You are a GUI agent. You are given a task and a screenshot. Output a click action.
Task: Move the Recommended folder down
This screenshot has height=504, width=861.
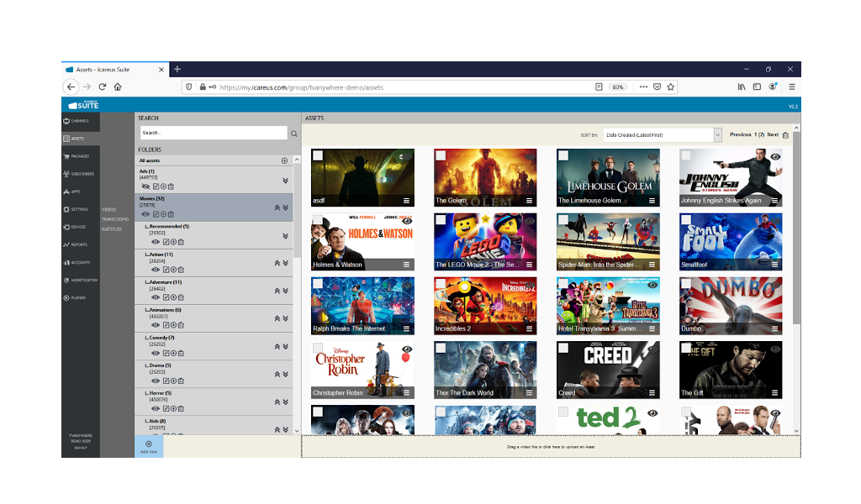(286, 236)
